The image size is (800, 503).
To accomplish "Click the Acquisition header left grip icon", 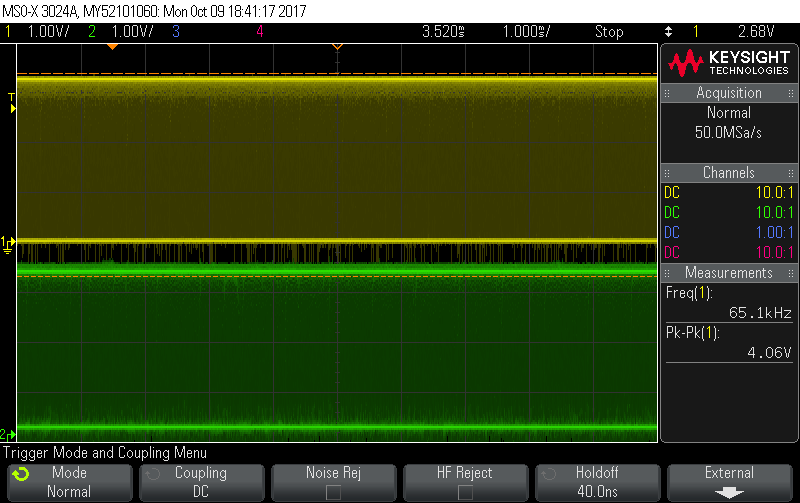I will coord(667,93).
